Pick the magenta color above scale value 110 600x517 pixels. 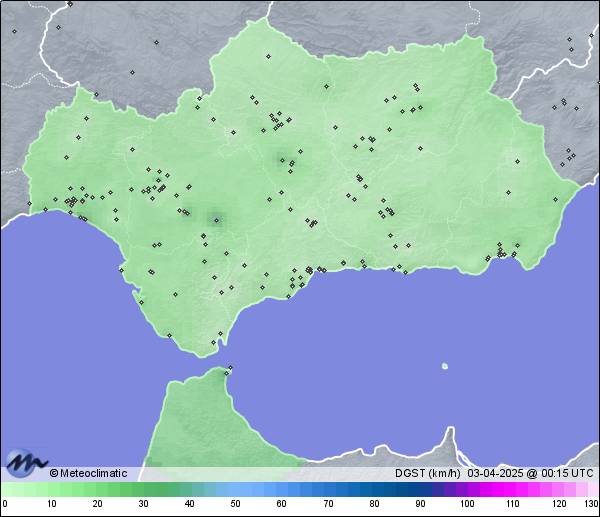coord(513,489)
